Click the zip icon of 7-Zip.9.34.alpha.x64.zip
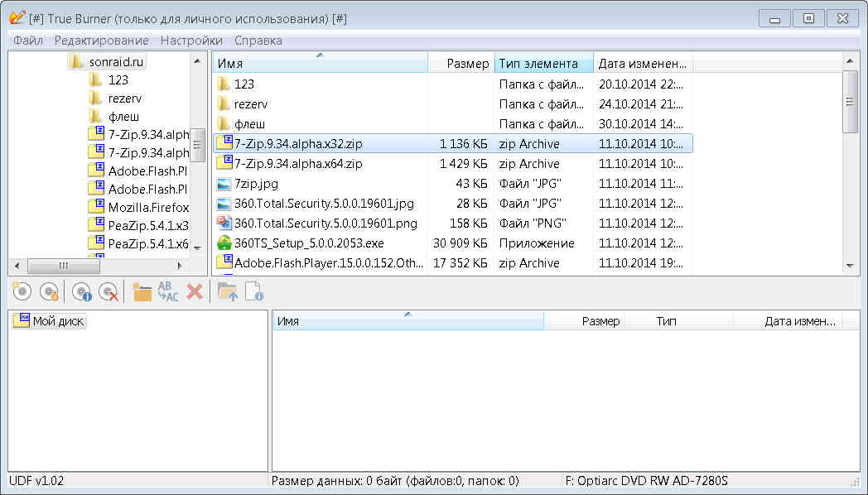 pos(224,163)
